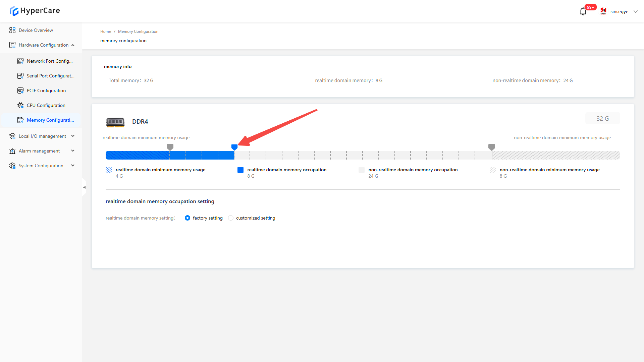
Task: Click the Serial Port Configuration icon
Action: (20, 76)
